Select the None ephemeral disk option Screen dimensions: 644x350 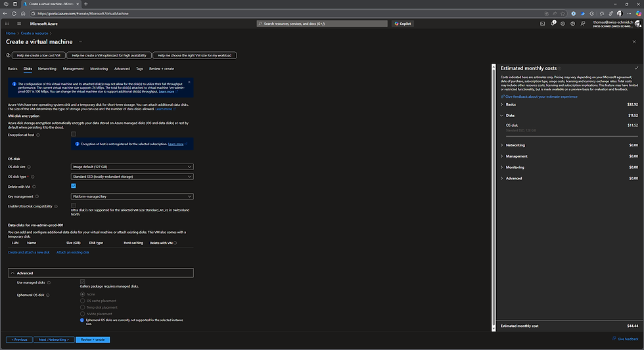(83, 294)
